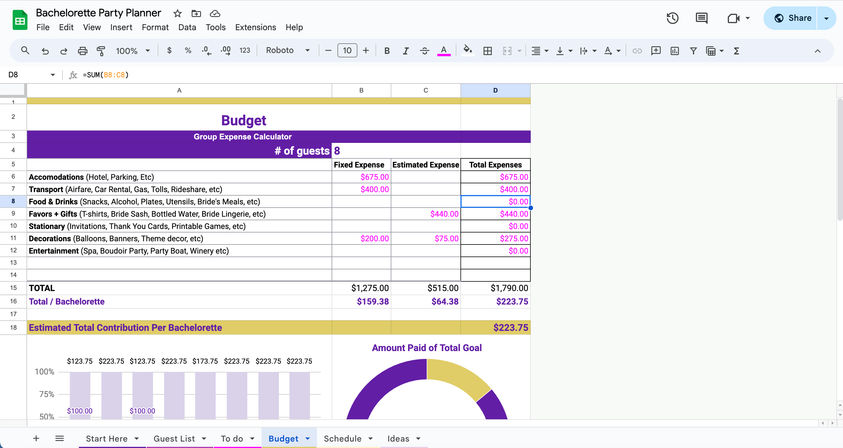Increase font size plus button
This screenshot has height=448, width=843.
click(x=366, y=51)
